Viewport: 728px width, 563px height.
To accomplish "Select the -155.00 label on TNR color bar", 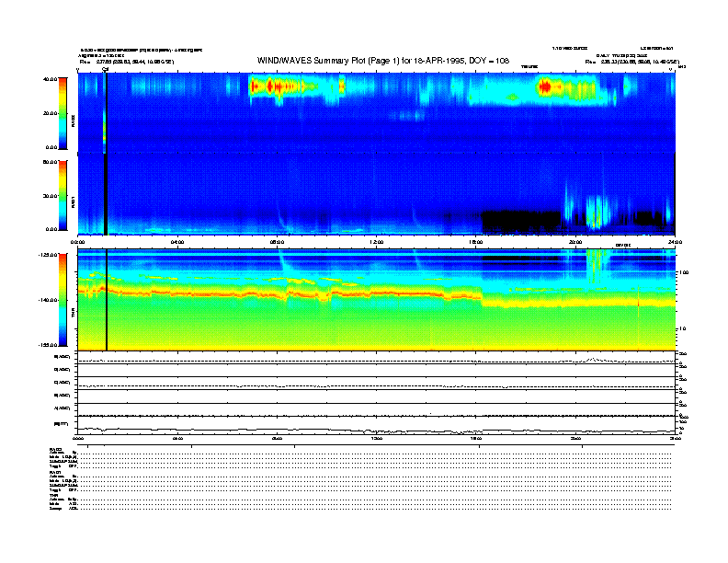I will pos(48,345).
